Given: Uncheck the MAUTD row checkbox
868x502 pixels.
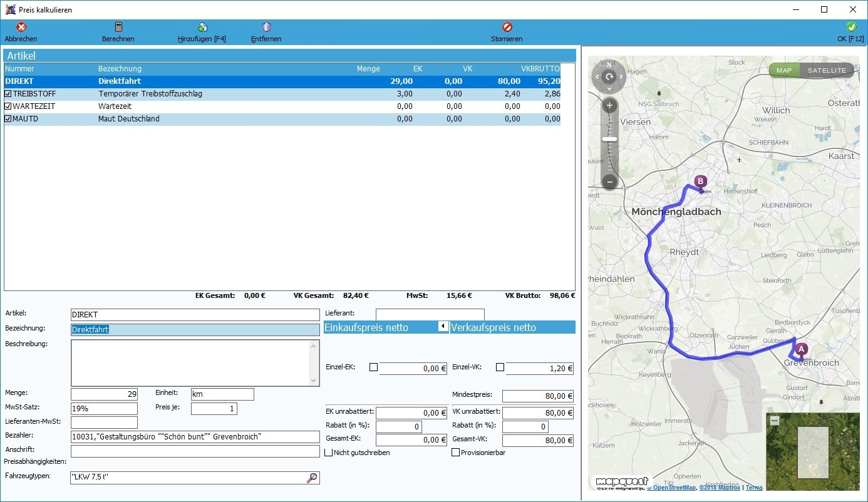Looking at the screenshot, I should [8, 119].
